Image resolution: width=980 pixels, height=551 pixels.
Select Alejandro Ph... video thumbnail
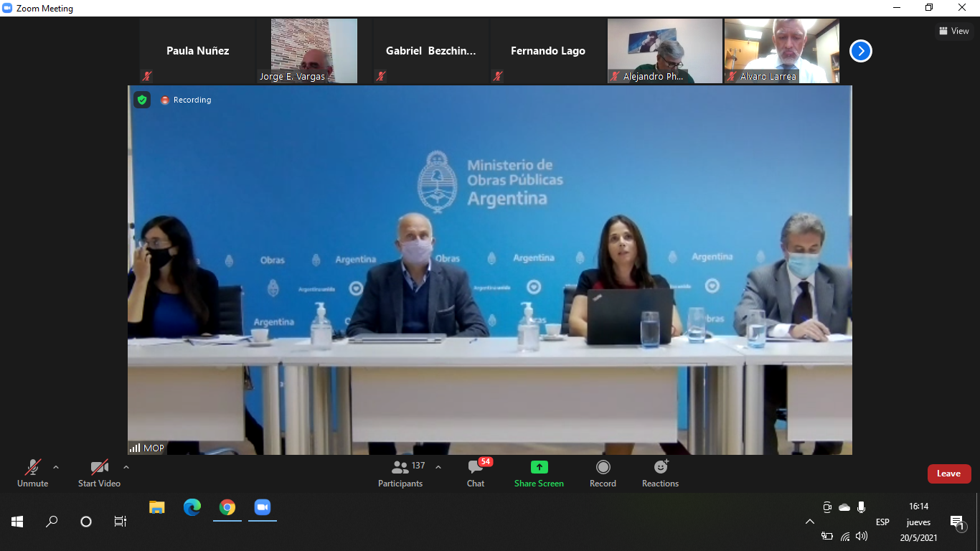665,51
